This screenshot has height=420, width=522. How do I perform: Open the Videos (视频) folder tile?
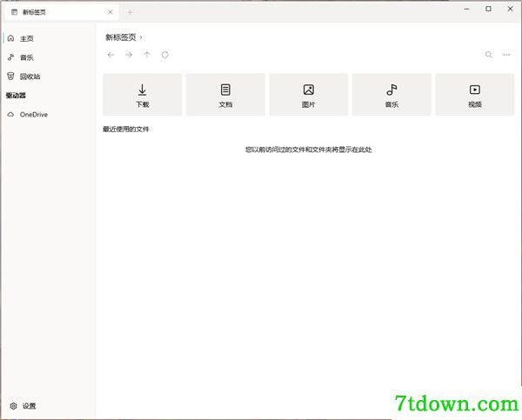(x=475, y=95)
